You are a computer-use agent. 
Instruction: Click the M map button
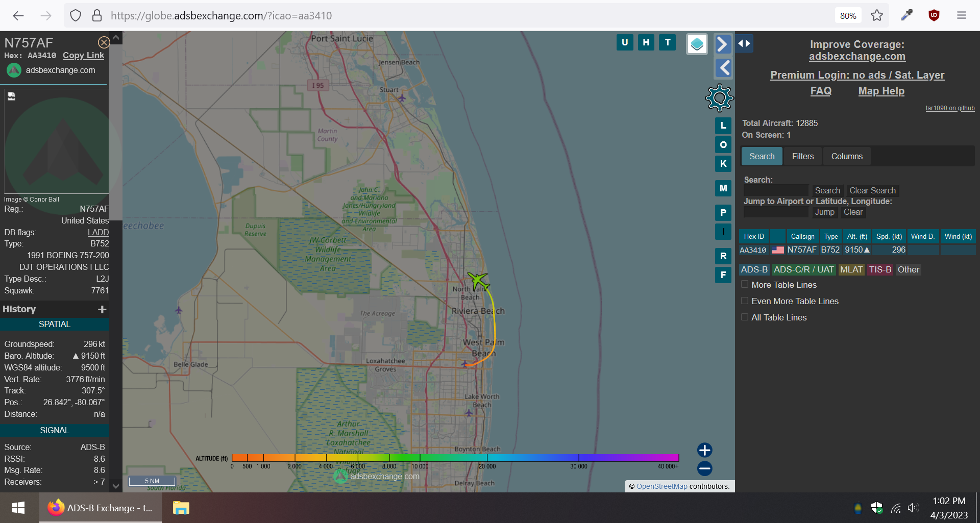tap(723, 188)
